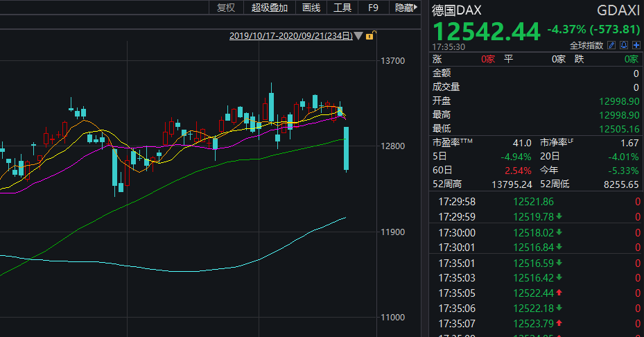This screenshot has width=644, height=337.
Task: Click the latest long cyan candlestick
Action: tap(346, 148)
